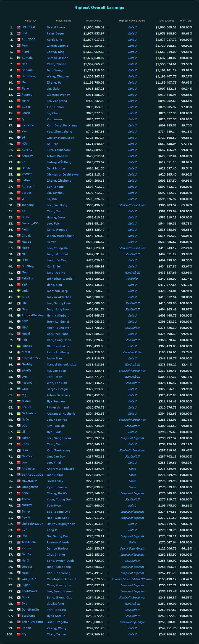Open UNiVeRsE player ID link
The width and height of the screenshot is (199, 644).
(x=29, y=27)
